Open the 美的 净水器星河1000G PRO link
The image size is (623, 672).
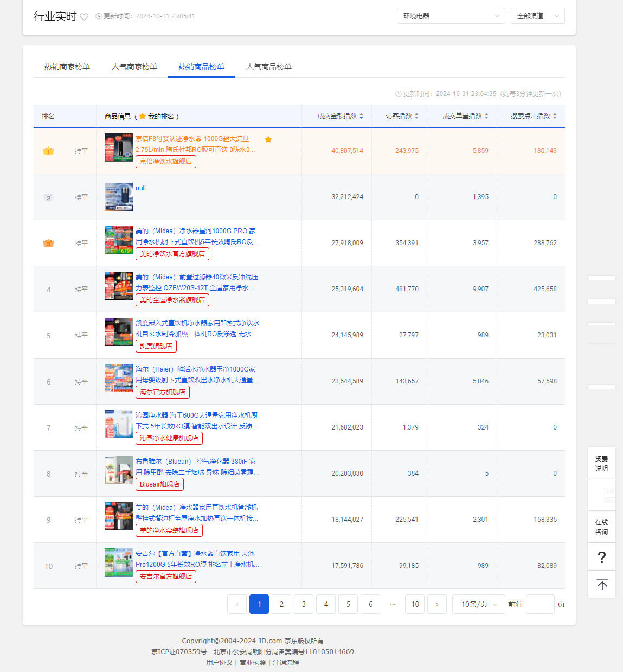pyautogui.click(x=197, y=236)
